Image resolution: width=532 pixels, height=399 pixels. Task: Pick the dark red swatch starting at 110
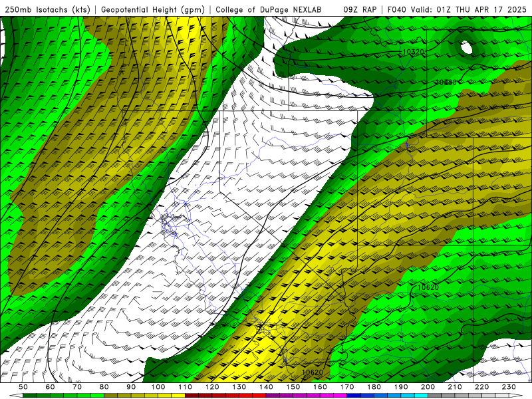pyautogui.click(x=192, y=396)
